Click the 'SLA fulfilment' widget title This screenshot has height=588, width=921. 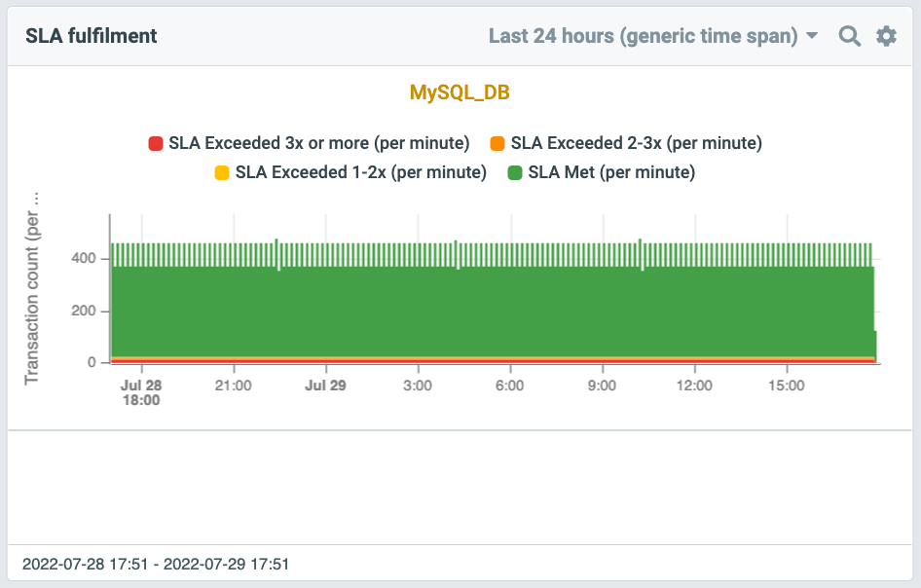pos(92,36)
